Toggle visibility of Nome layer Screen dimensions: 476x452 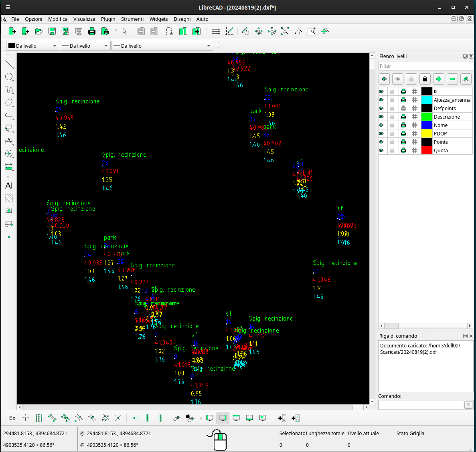tap(381, 125)
